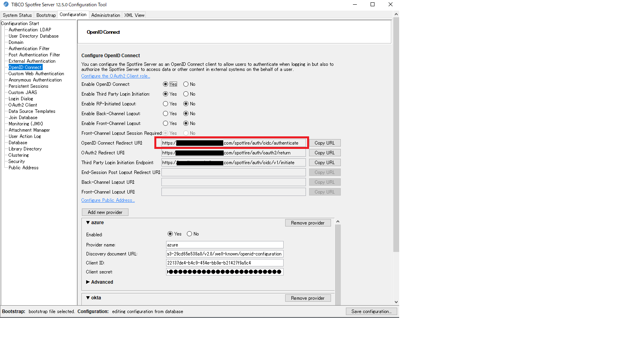Click the OpenID Connect Redirect URI field
644x355 pixels.
(x=233, y=143)
